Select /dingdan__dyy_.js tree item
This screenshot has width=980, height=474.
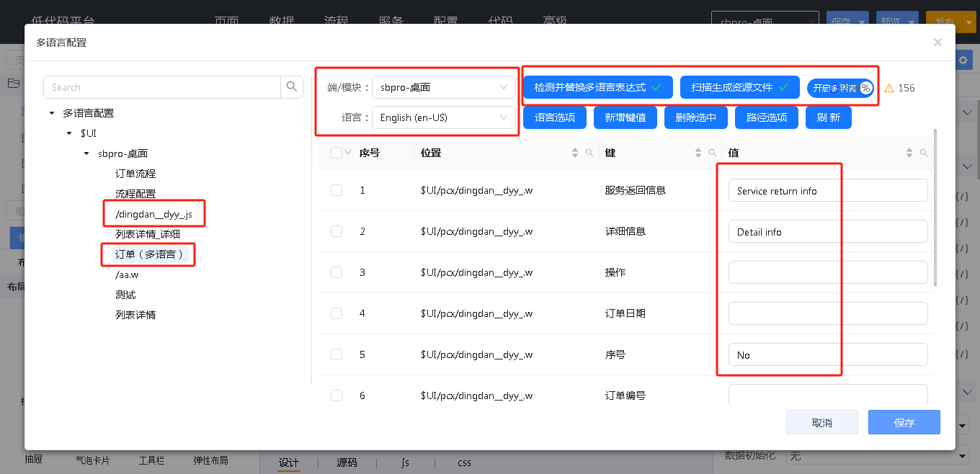(153, 214)
